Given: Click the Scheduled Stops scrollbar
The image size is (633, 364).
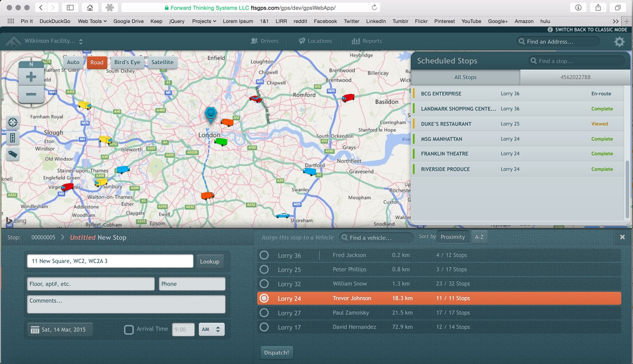Looking at the screenshot, I should 628,189.
